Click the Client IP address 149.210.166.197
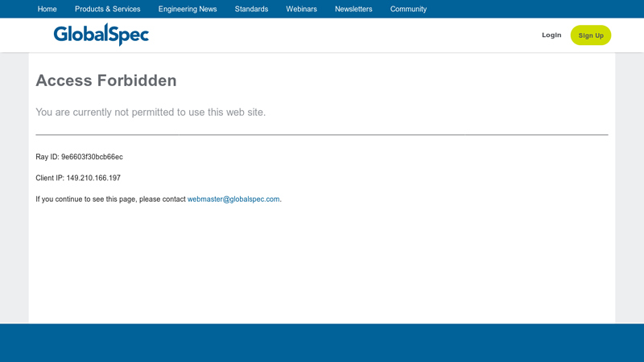Viewport: 644px width, 362px height. 93,178
